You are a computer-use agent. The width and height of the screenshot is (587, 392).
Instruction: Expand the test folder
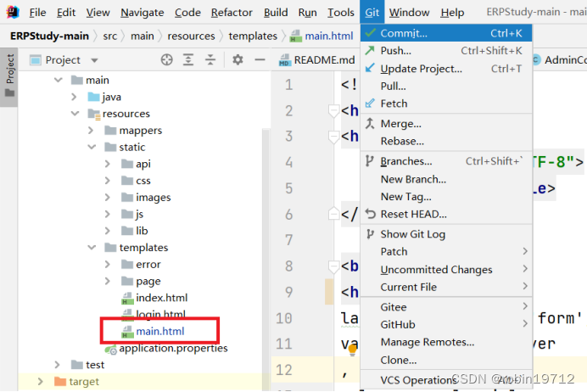coord(57,364)
